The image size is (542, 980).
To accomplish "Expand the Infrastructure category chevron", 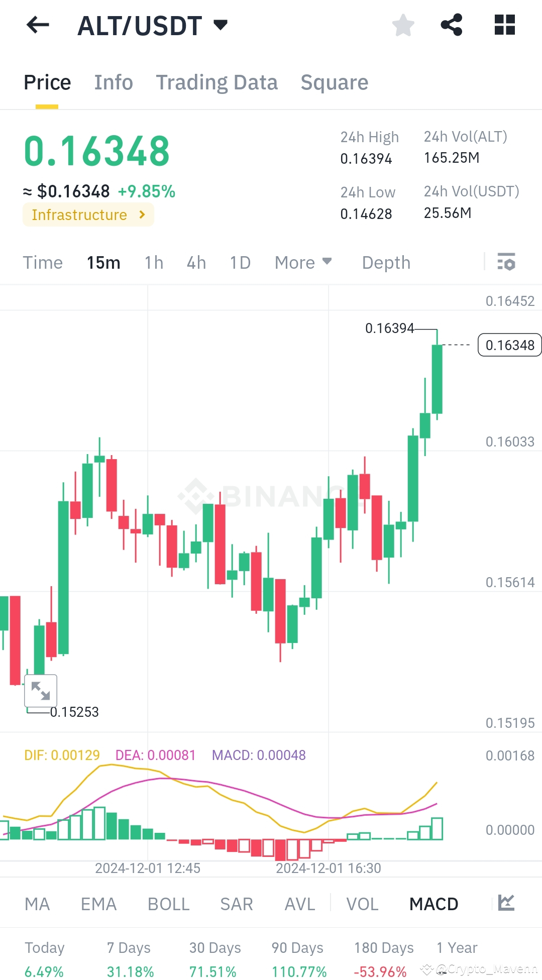I will (x=142, y=214).
